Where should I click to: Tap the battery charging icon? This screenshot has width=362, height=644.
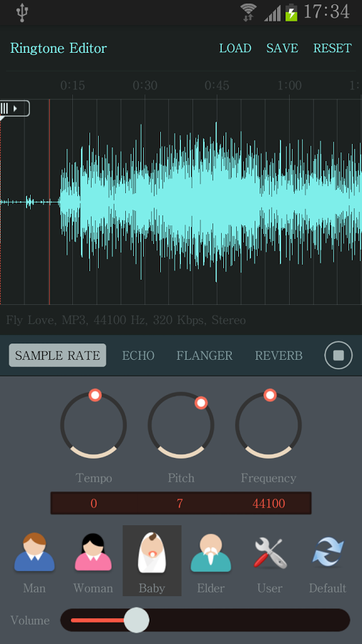coord(291,12)
